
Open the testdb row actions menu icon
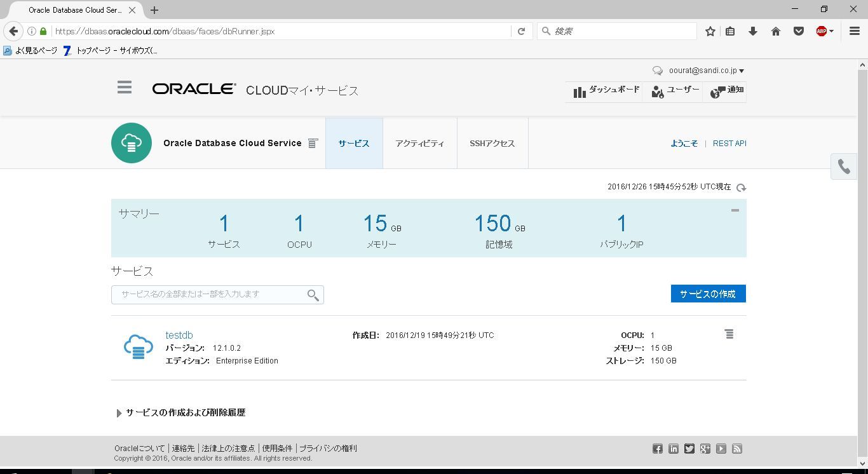729,334
